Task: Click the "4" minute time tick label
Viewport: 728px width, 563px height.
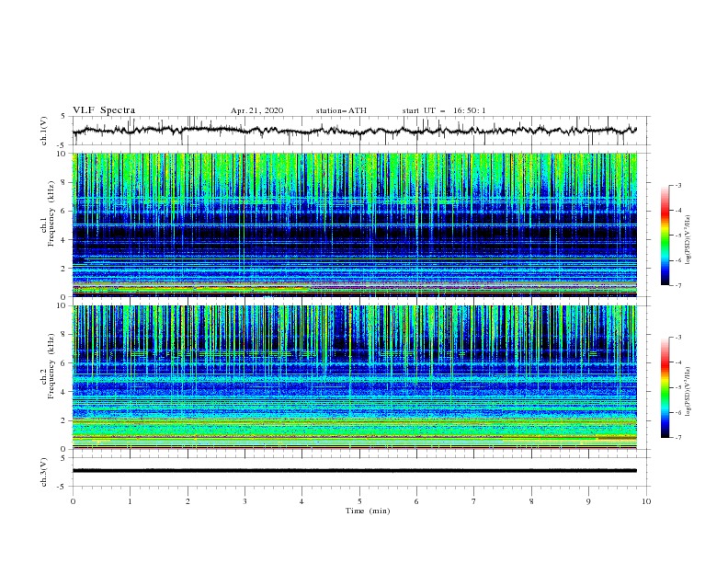Action: click(301, 501)
